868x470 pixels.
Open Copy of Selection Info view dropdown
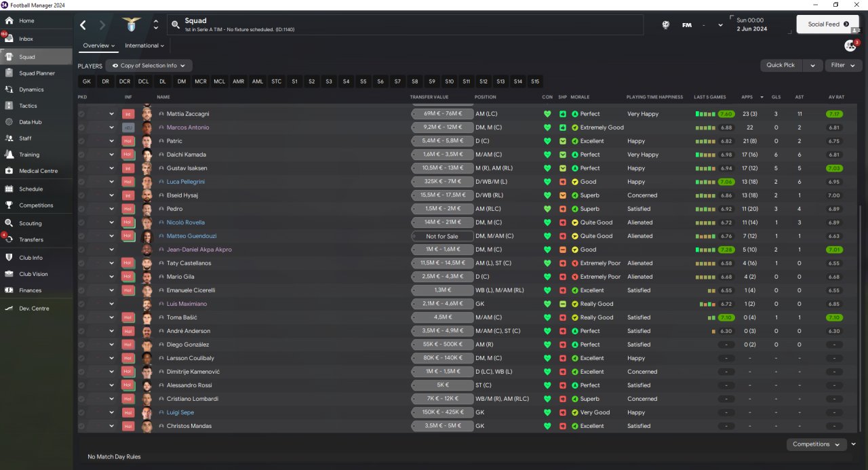(149, 66)
